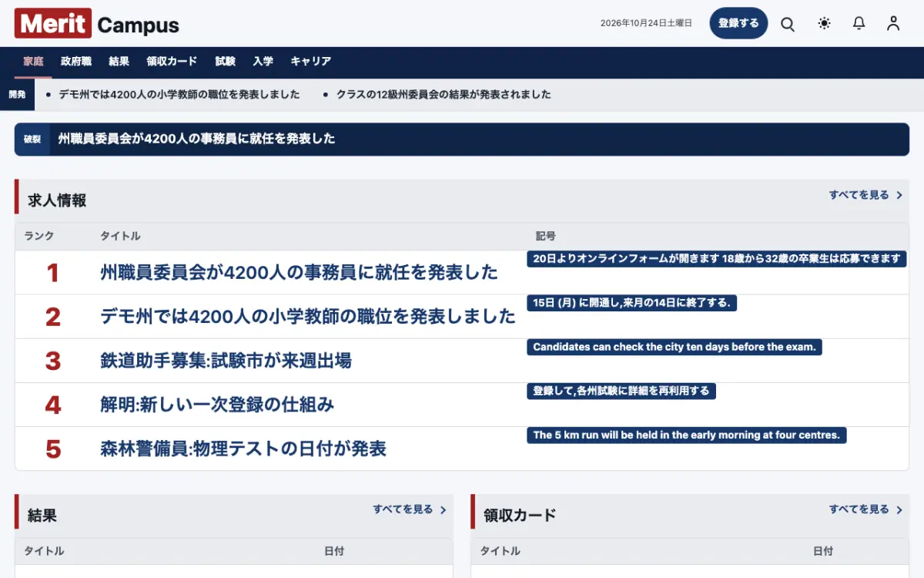
Task: Open the breaking news banner headline
Action: pyautogui.click(x=197, y=139)
